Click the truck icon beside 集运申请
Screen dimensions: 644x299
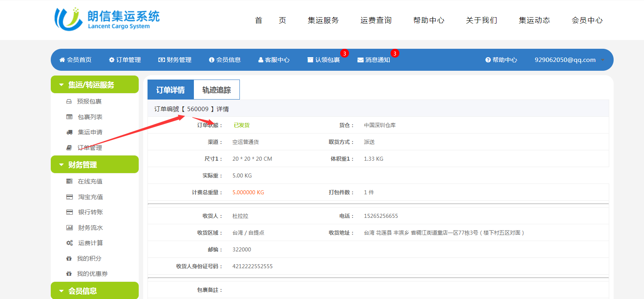[70, 132]
